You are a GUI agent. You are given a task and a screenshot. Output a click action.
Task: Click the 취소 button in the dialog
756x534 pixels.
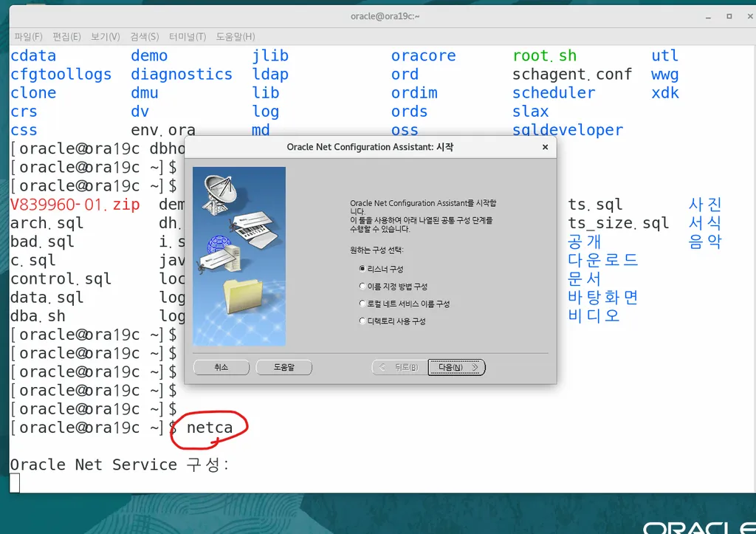(221, 367)
